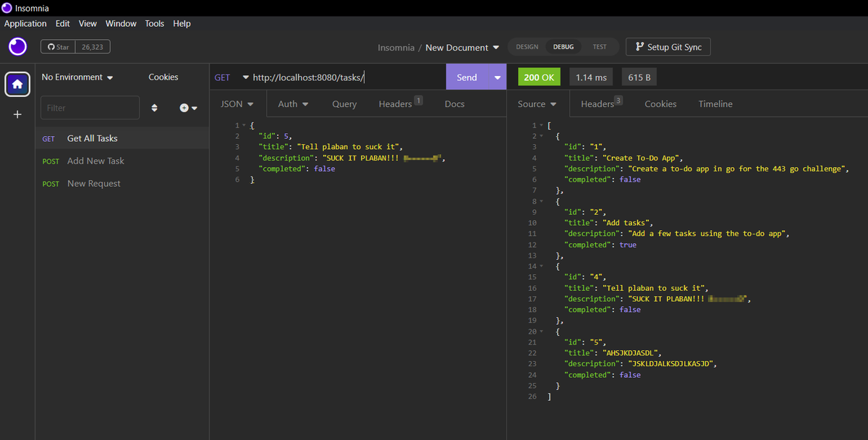Click "AHSJKDJASDL" title value in response
868x440 pixels.
(x=631, y=353)
